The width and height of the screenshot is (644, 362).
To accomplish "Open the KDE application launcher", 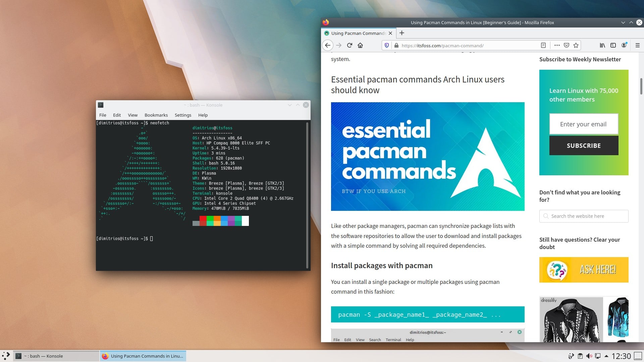I will point(6,356).
